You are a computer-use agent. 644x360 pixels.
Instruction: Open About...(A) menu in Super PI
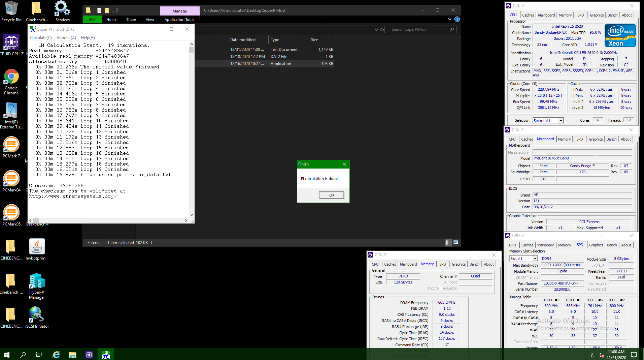[x=66, y=38]
